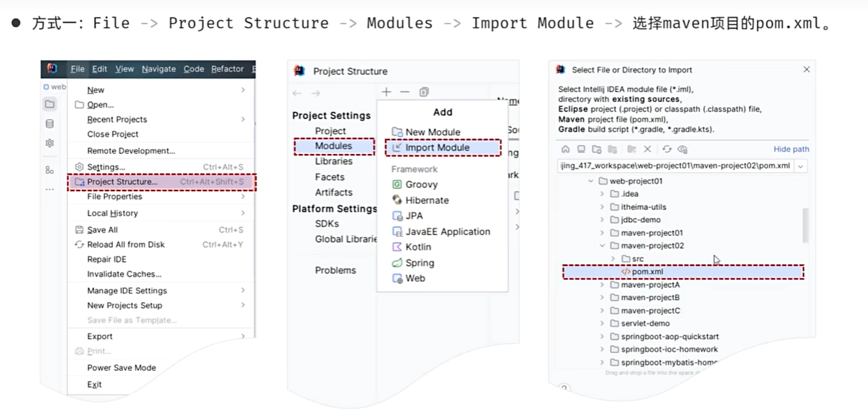Click the Hibernate icon in the Add popup

pos(397,200)
